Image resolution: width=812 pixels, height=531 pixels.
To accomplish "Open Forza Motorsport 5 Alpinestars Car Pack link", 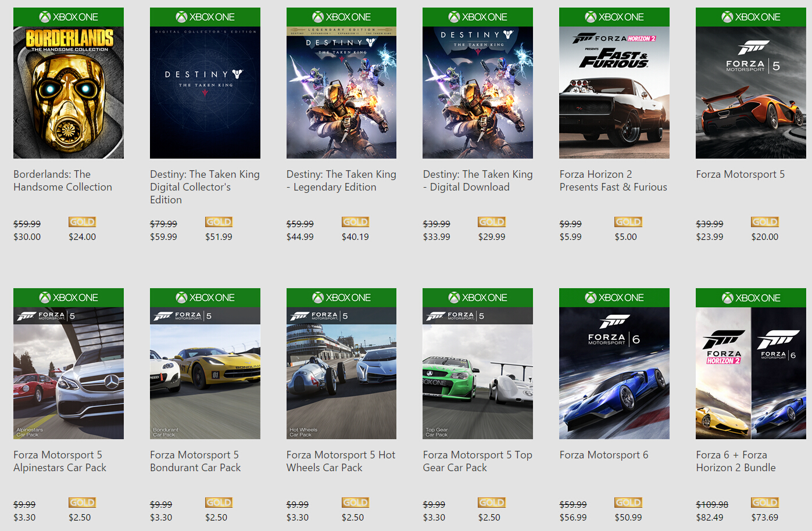I will (x=60, y=461).
